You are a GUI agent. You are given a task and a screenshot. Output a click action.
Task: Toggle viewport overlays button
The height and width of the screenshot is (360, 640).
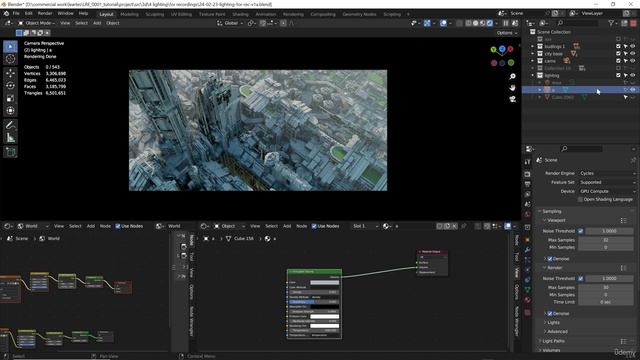click(x=443, y=23)
